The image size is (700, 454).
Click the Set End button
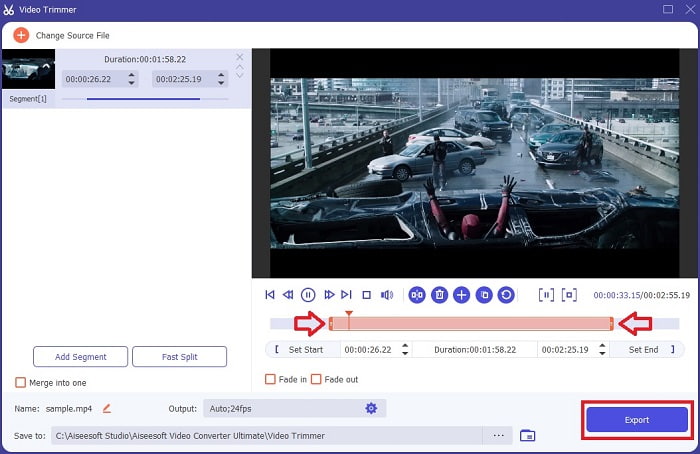[x=646, y=350]
